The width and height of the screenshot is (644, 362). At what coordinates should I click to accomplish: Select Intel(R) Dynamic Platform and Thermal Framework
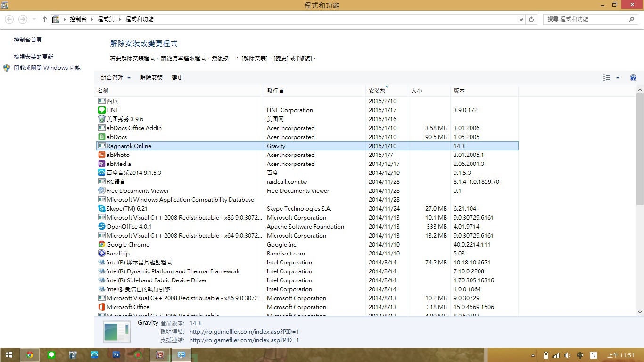click(x=307, y=271)
